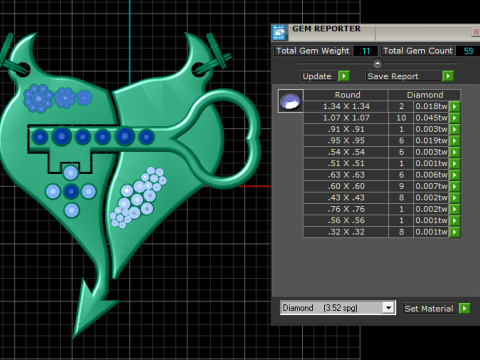Click the count 10 cell
This screenshot has height=360, width=480.
pos(401,118)
